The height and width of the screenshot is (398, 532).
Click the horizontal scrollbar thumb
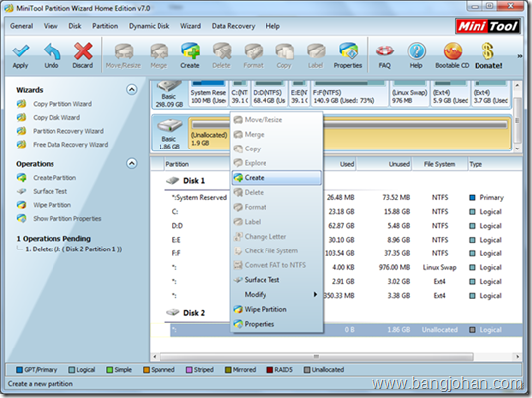tap(316, 357)
